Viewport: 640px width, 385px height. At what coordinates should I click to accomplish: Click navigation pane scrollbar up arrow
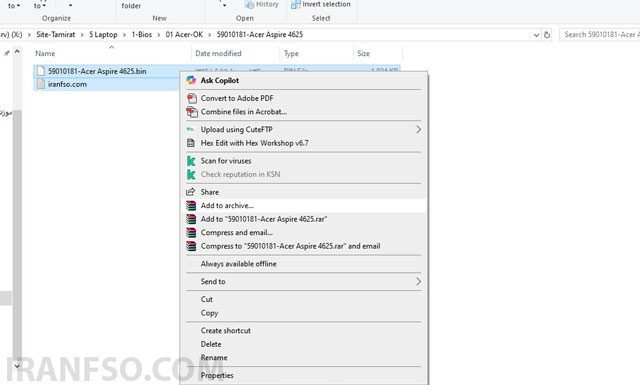(x=17, y=51)
